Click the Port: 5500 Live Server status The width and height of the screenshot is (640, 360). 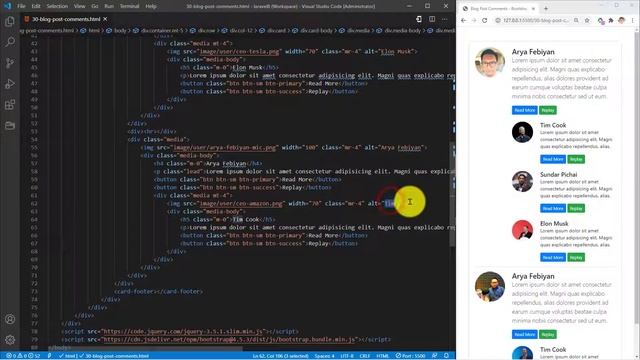click(x=410, y=356)
